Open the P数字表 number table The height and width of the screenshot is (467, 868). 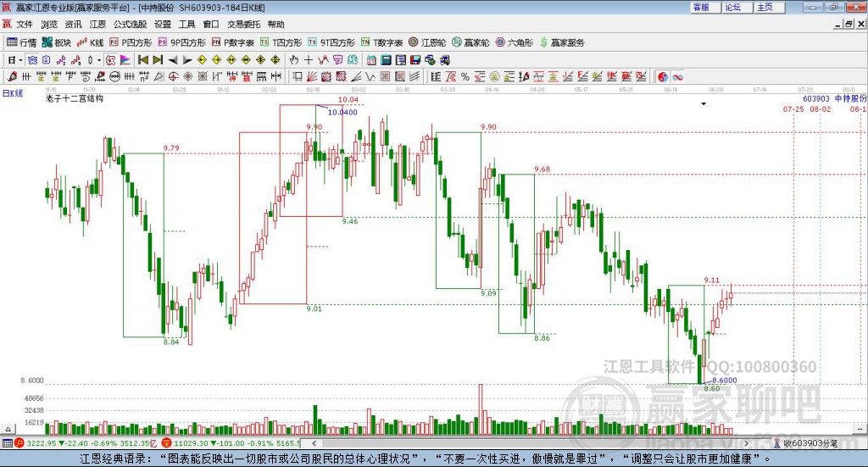point(233,42)
